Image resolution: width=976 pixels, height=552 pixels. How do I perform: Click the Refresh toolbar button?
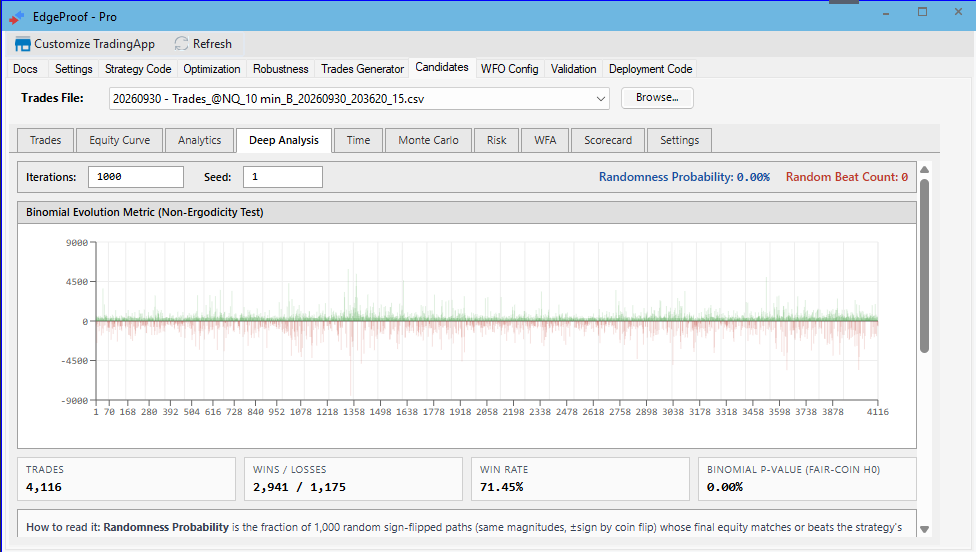tap(204, 44)
